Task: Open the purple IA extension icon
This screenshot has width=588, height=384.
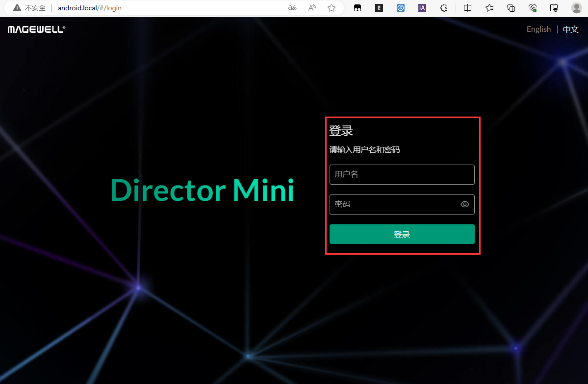Action: click(x=422, y=8)
